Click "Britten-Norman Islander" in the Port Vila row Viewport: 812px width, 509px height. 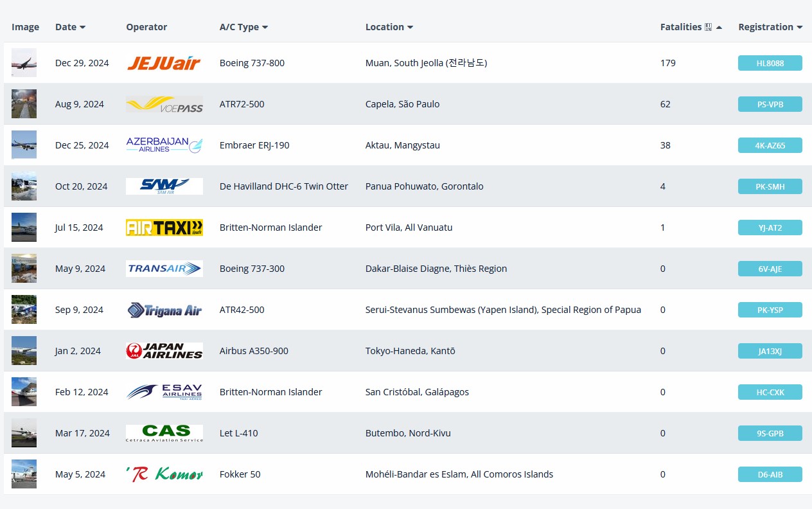271,228
